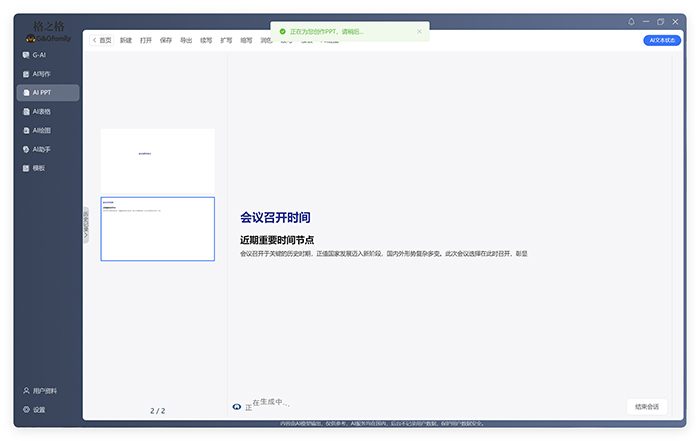The width and height of the screenshot is (700, 441).
Task: Click 打开 in the toolbar
Action: tap(146, 40)
